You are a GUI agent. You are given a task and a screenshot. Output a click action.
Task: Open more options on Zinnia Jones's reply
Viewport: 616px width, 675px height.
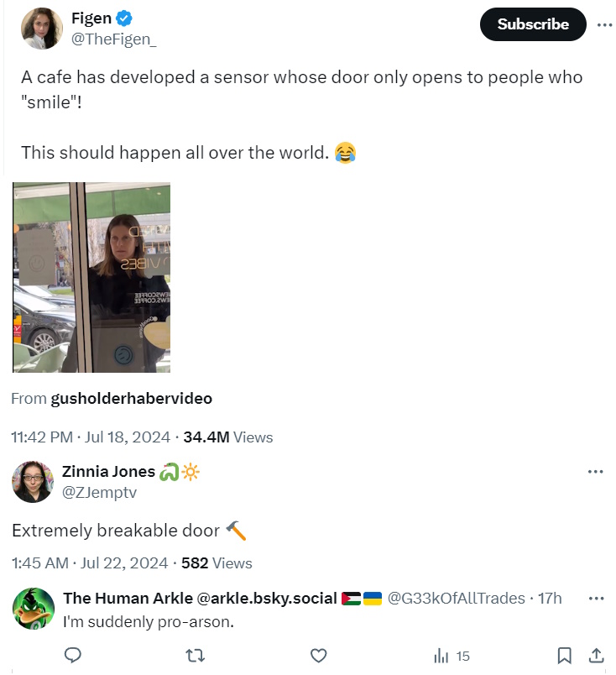coord(596,472)
